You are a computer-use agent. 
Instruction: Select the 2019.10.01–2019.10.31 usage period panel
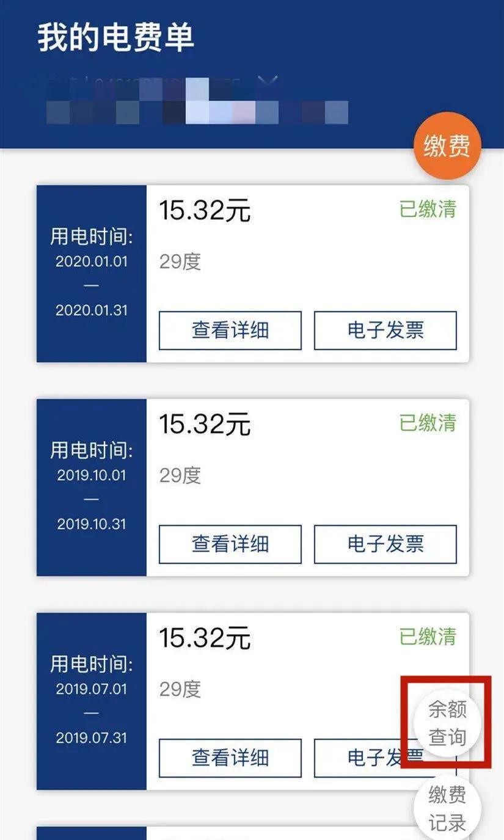click(x=92, y=487)
